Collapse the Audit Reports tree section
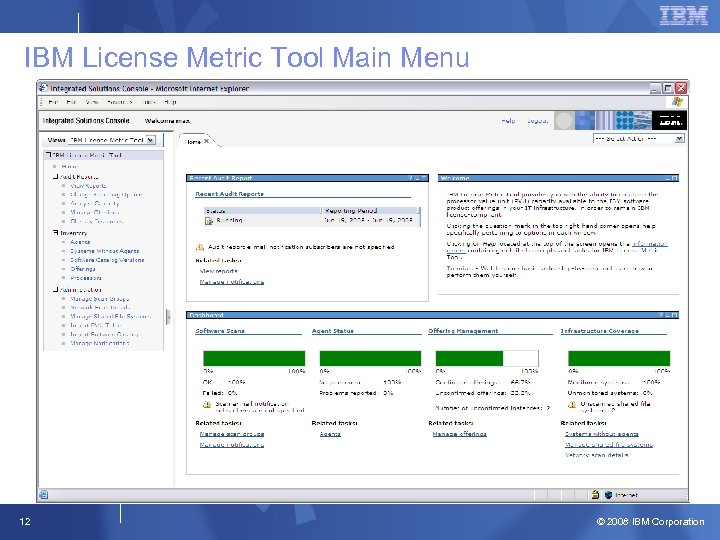The height and width of the screenshot is (540, 720). point(55,176)
